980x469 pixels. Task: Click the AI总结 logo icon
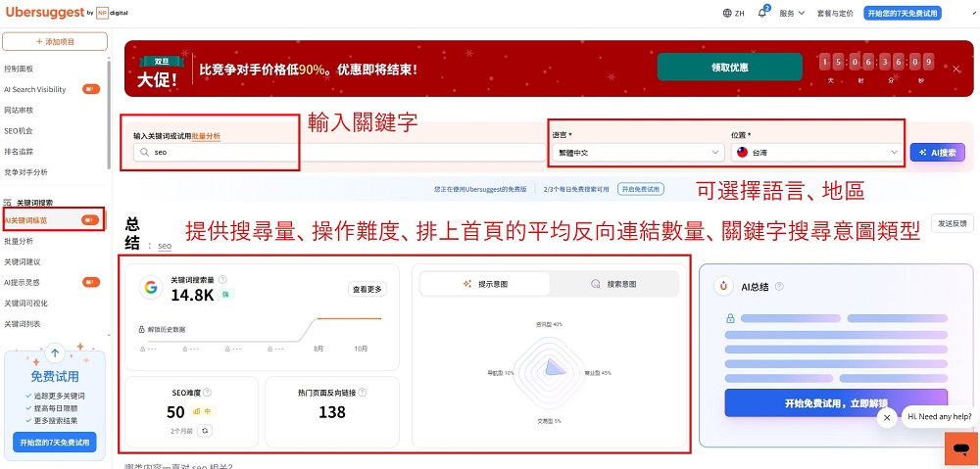click(x=724, y=286)
